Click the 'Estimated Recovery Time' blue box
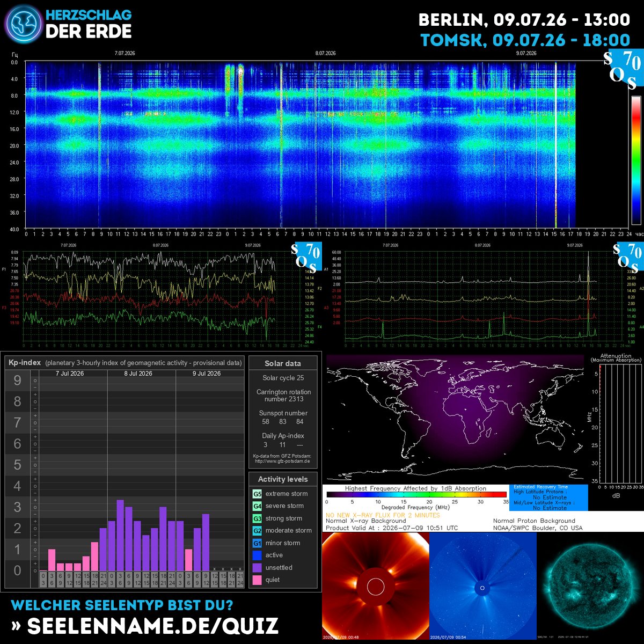Viewport: 644px width, 644px height. click(x=547, y=497)
